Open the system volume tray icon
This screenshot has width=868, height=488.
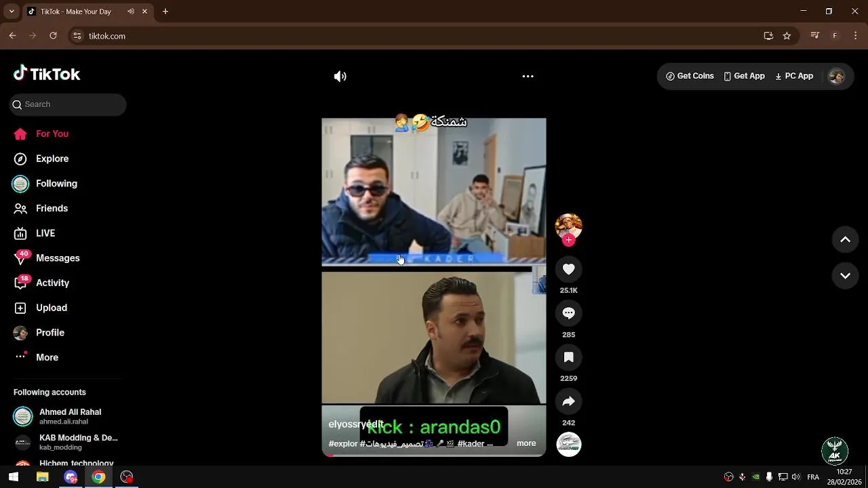pos(795,477)
